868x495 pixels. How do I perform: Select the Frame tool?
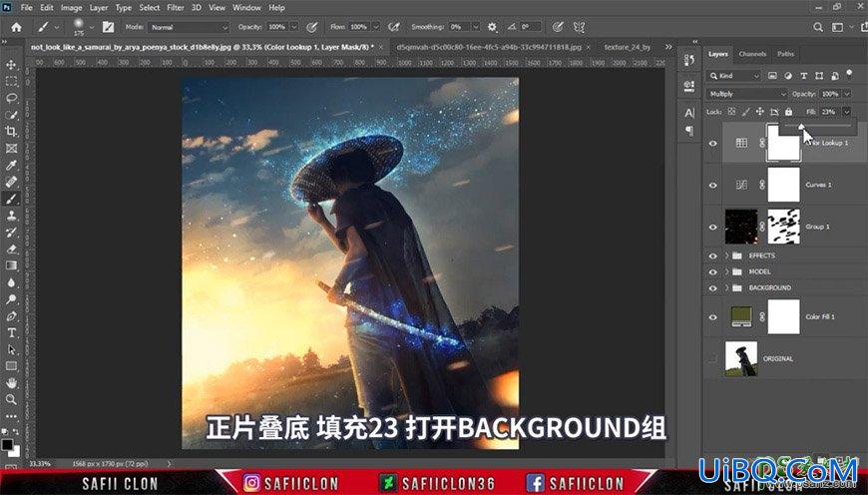pos(11,149)
